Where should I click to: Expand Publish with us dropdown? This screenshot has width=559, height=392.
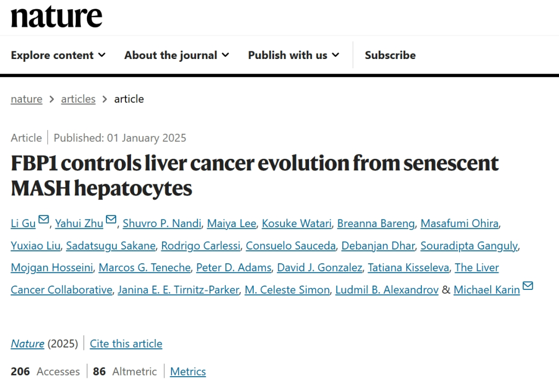293,55
